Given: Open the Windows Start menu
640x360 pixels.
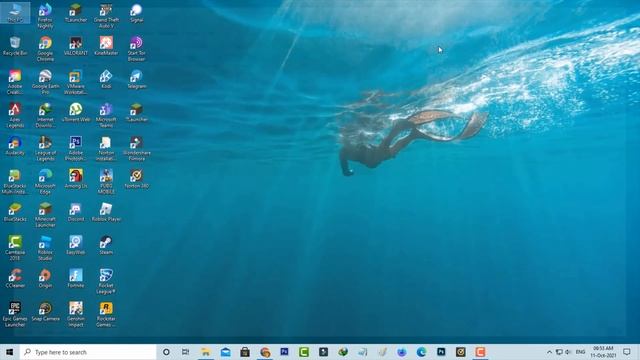Looking at the screenshot, I should [x=10, y=352].
